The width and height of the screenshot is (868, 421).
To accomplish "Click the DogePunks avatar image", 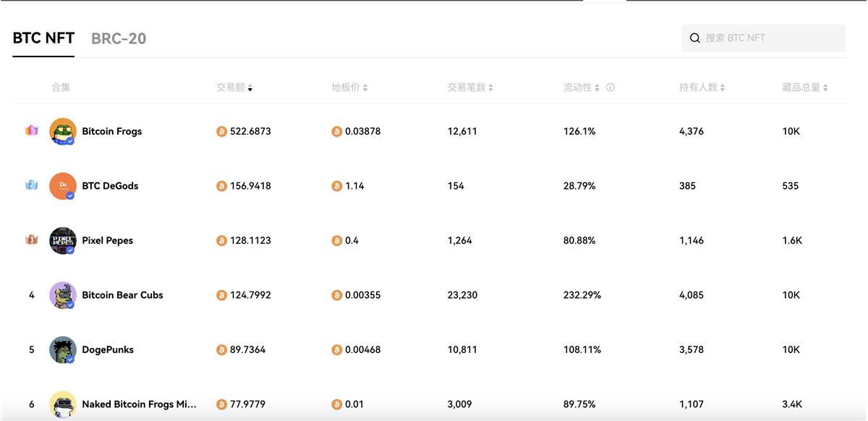I will (63, 350).
